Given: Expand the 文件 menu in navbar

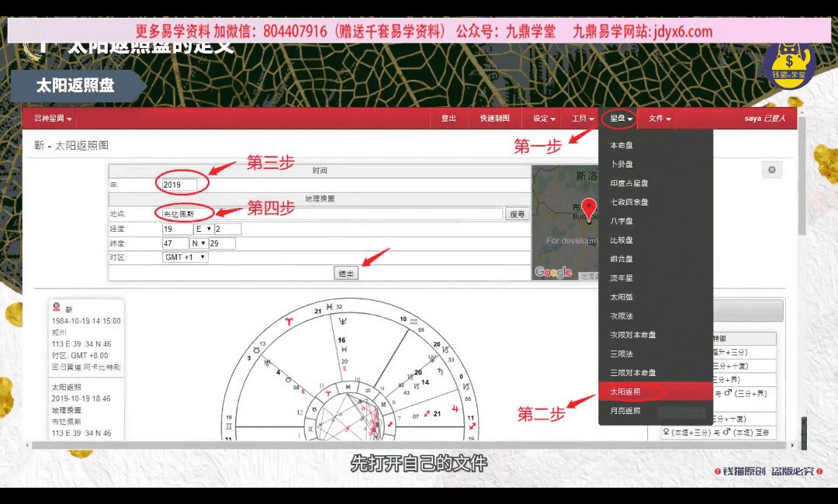Looking at the screenshot, I should pyautogui.click(x=660, y=119).
